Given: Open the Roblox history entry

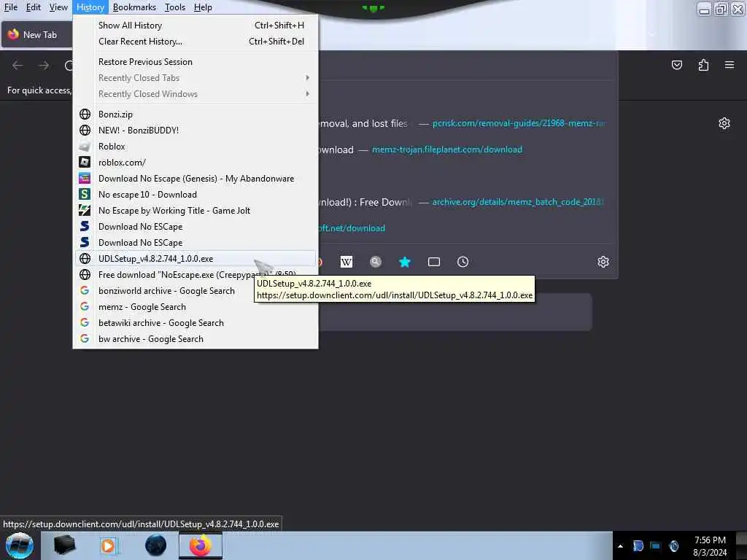Looking at the screenshot, I should tap(196, 146).
